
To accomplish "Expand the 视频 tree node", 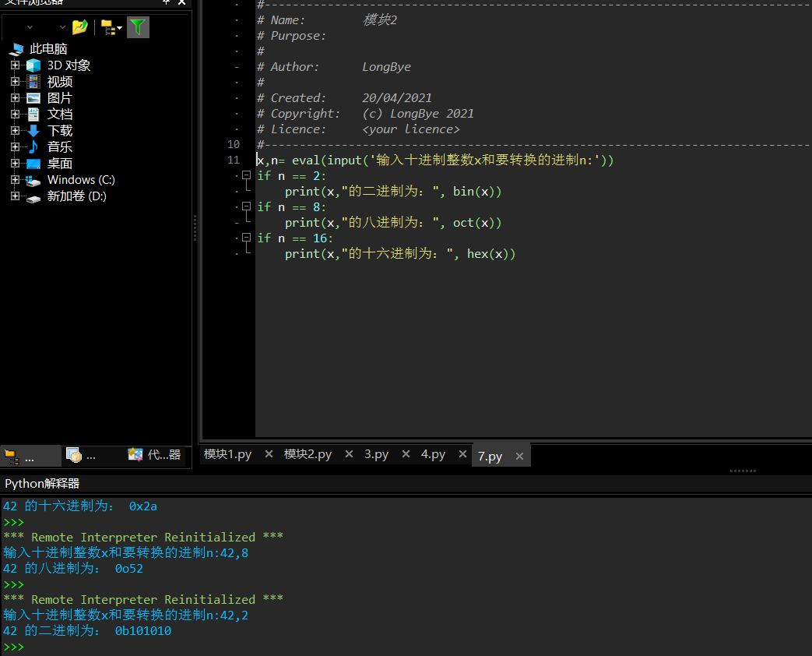I will coord(15,81).
